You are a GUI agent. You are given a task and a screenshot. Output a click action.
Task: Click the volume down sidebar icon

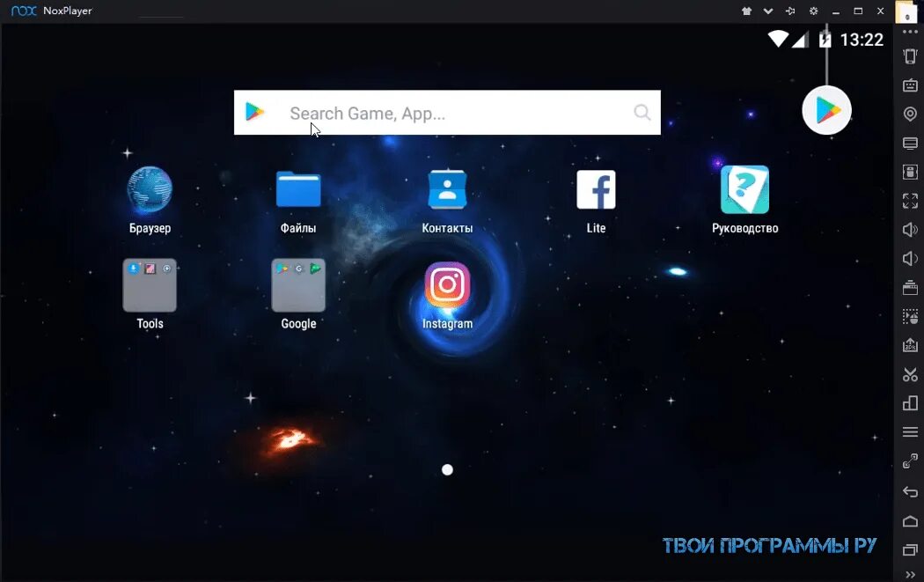[910, 258]
